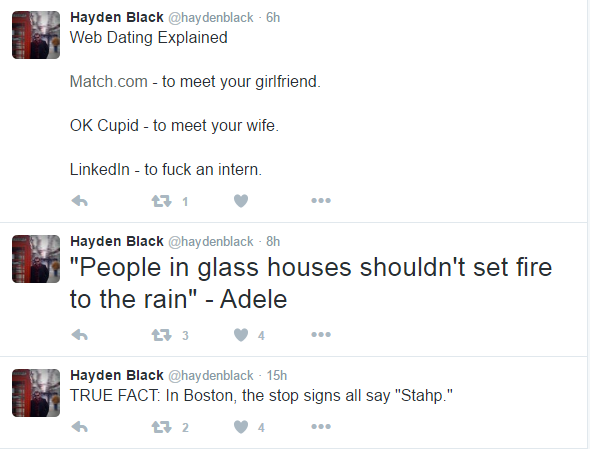Open more options on Boston tweet
This screenshot has width=590, height=449.
(x=321, y=426)
